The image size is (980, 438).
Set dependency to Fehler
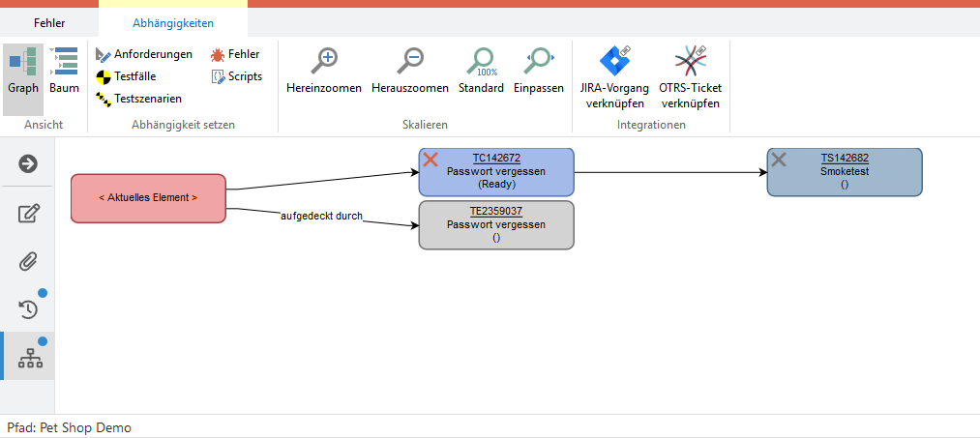click(235, 54)
